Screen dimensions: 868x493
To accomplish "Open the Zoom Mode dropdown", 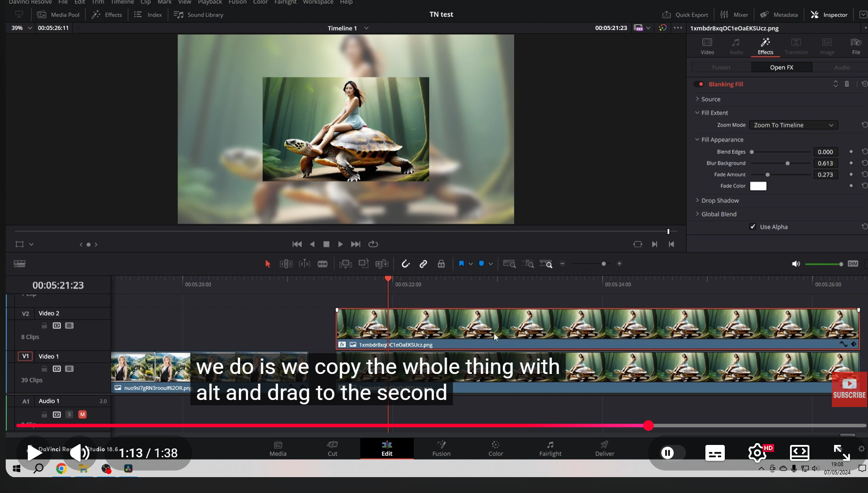I will (x=794, y=125).
